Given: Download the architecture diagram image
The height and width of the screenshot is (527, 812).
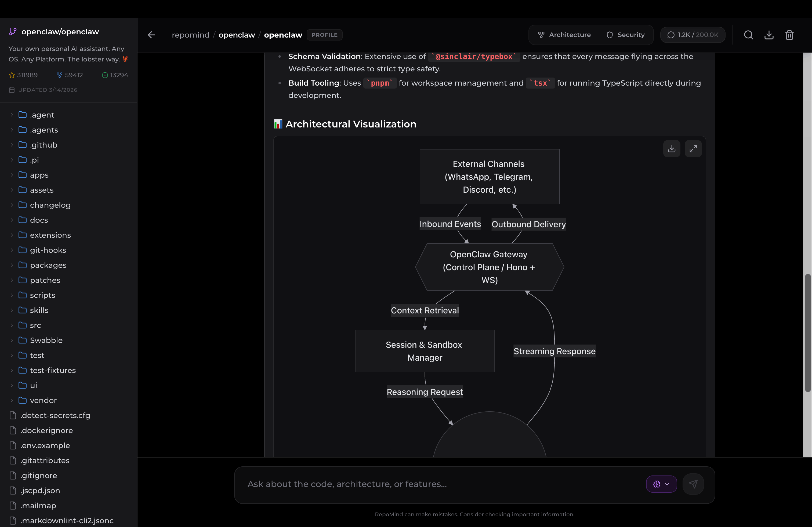Looking at the screenshot, I should pos(672,149).
